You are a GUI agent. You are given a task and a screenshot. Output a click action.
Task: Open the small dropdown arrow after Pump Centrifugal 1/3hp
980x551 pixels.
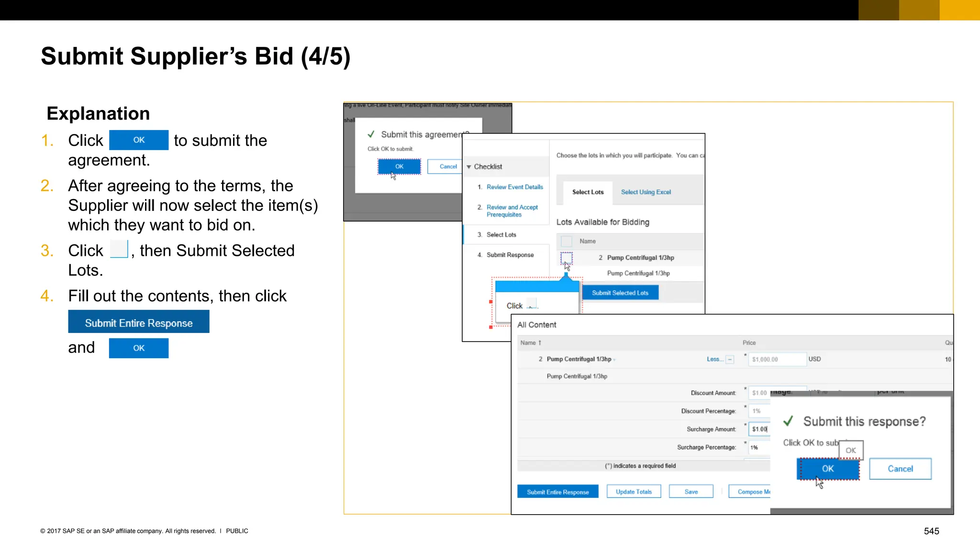[x=614, y=360]
